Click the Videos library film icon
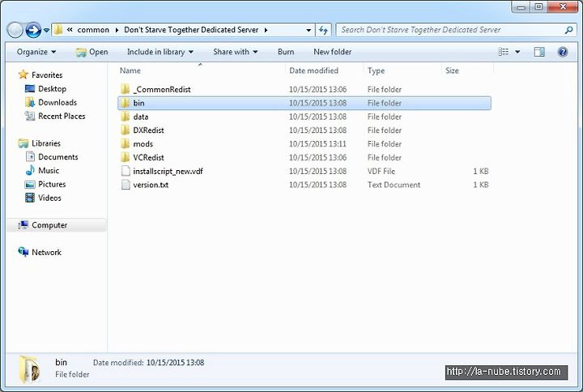Screen dimensions: 583x392 30,198
